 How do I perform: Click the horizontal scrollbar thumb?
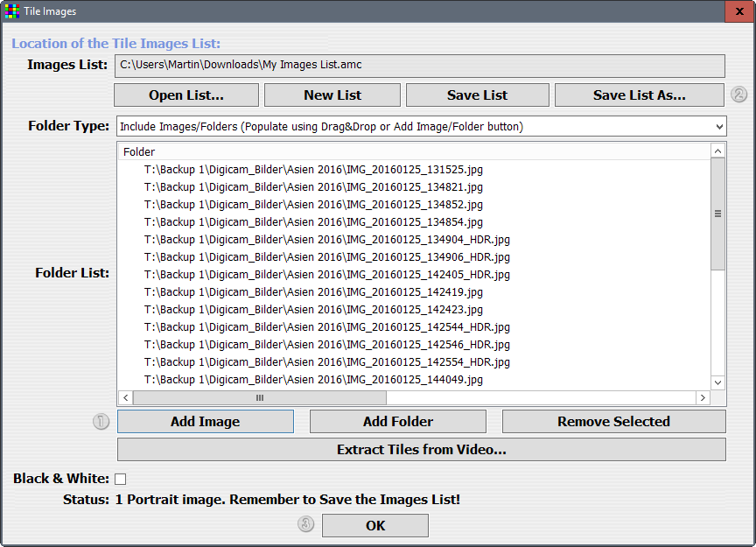[x=259, y=397]
